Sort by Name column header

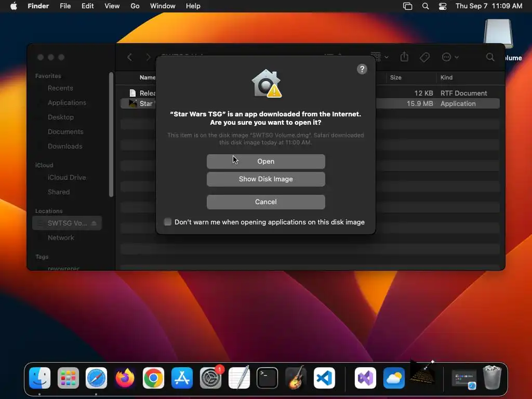tap(147, 78)
